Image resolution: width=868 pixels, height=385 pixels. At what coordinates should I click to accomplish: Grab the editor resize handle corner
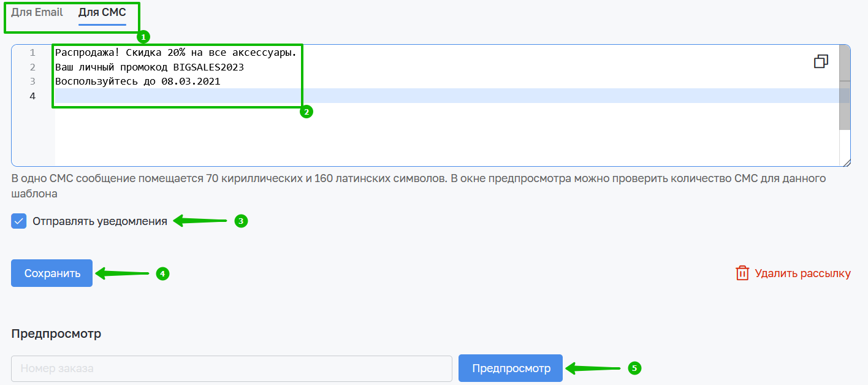click(x=847, y=162)
